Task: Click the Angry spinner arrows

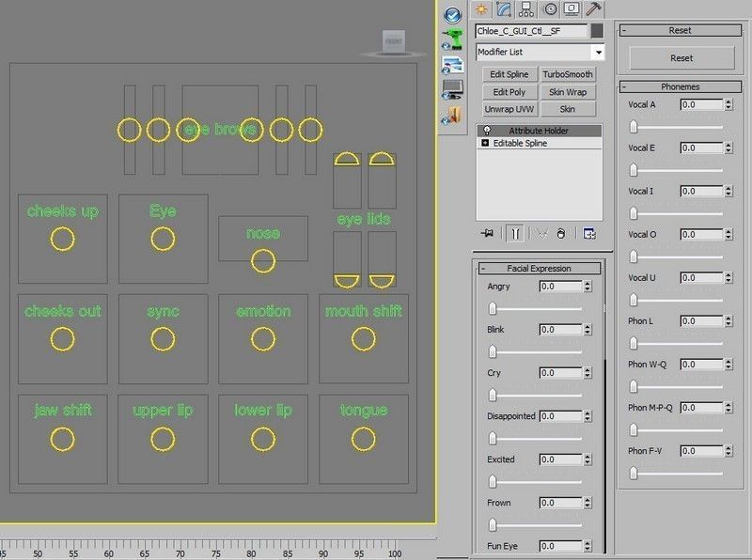Action: click(587, 287)
